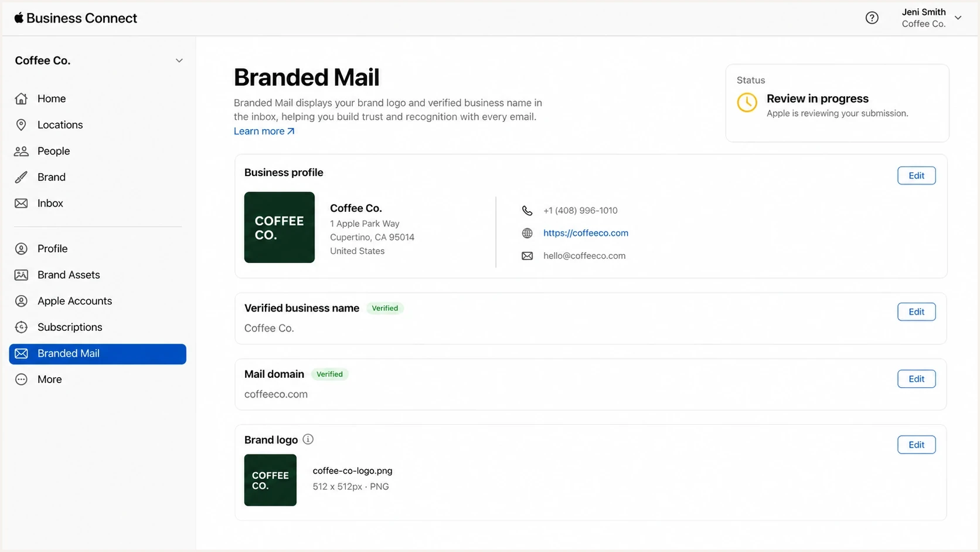Screen dimensions: 980x552
Task: Click the Cupertino, CA 95014 address line
Action: pos(372,237)
